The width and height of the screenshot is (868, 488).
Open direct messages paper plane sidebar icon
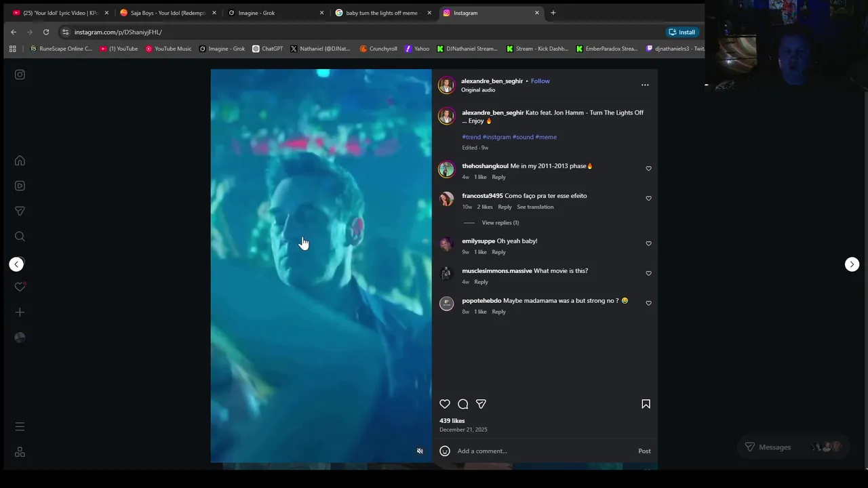tap(20, 211)
